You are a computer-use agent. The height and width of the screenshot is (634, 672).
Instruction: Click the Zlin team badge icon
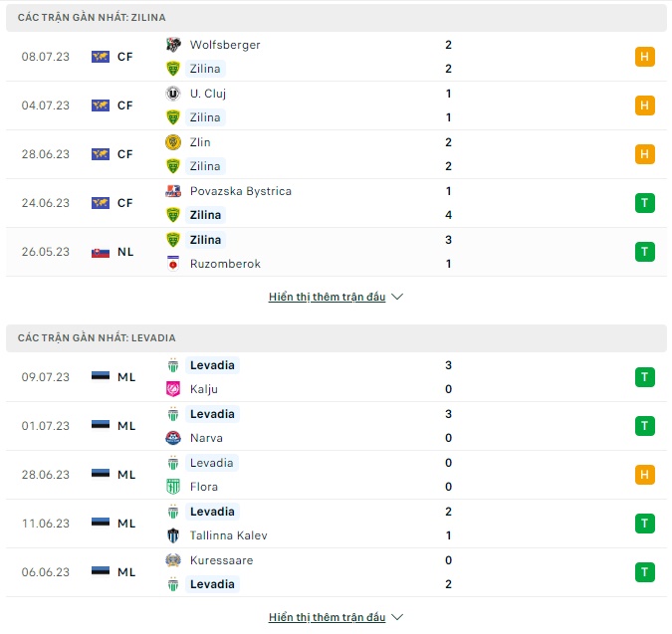[x=173, y=142]
